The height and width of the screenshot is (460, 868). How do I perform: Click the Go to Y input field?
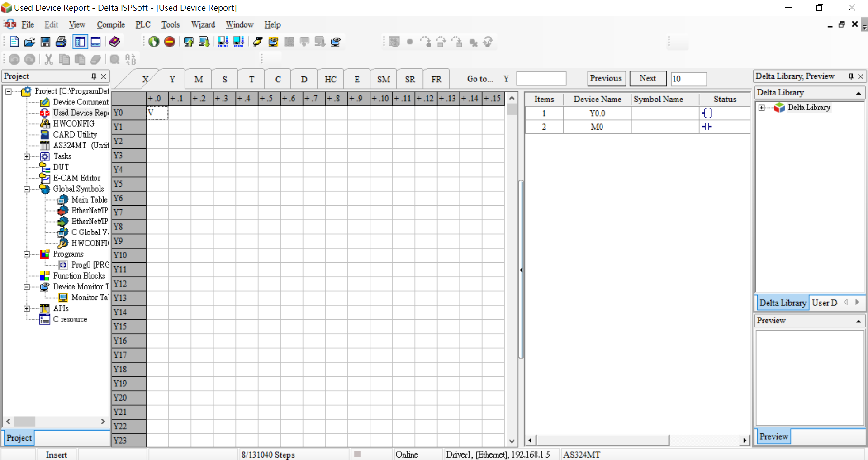point(541,79)
